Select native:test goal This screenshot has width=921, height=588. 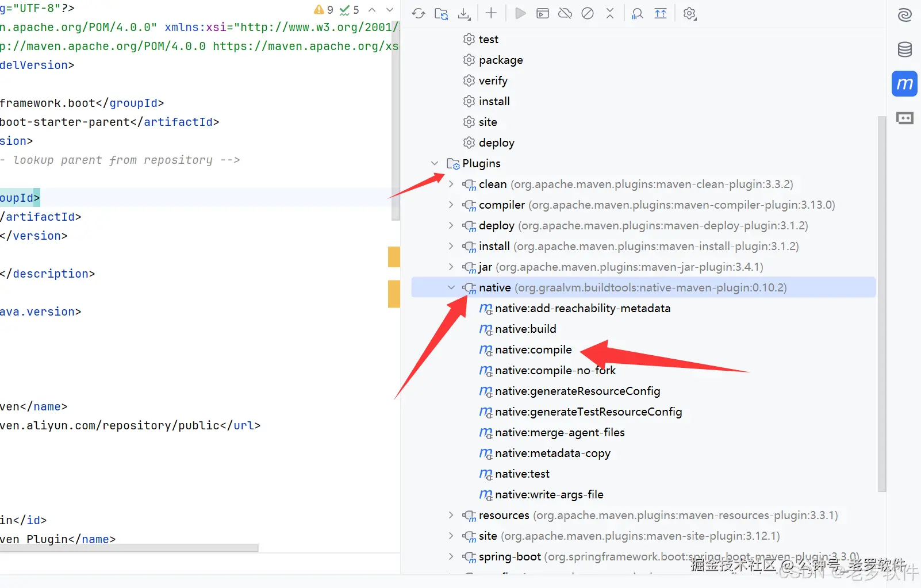click(515, 474)
